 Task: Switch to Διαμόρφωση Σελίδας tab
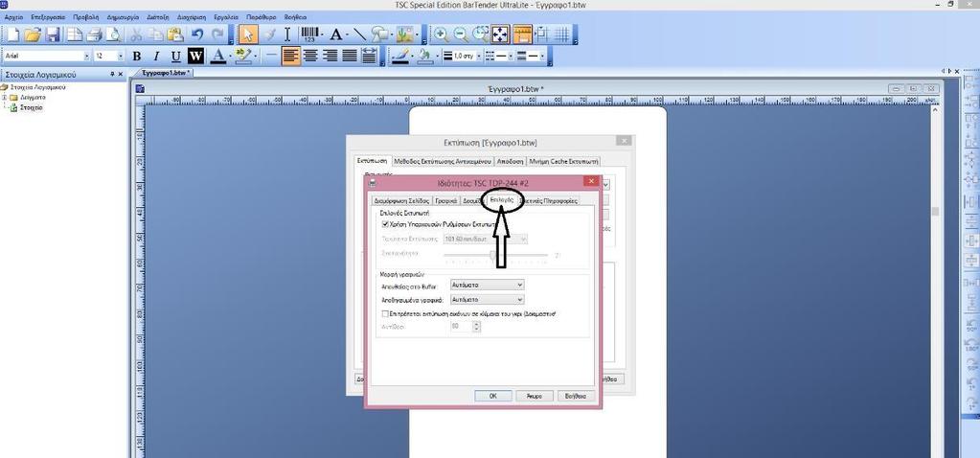401,201
